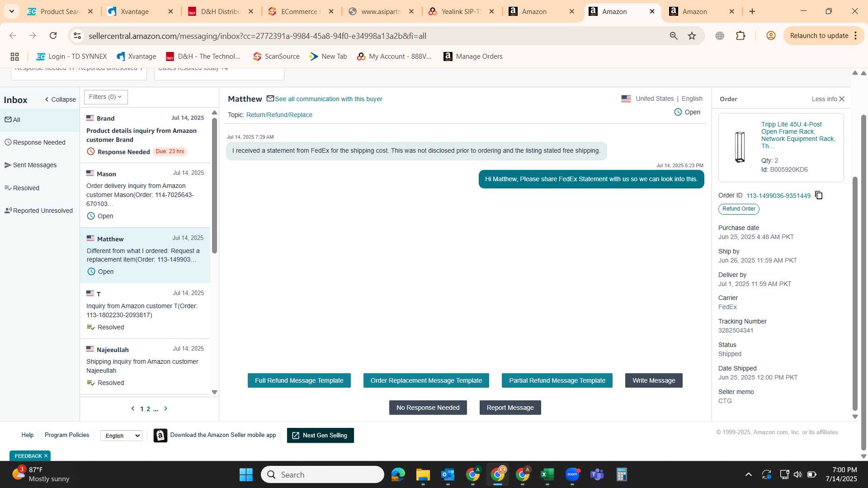Reload the current page

[x=53, y=36]
